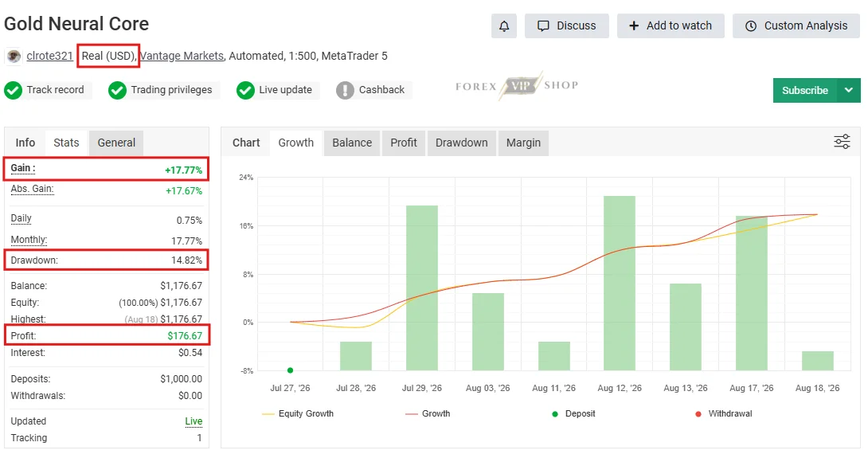Click the Live updated status link
This screenshot has height=454, width=868.
click(194, 421)
